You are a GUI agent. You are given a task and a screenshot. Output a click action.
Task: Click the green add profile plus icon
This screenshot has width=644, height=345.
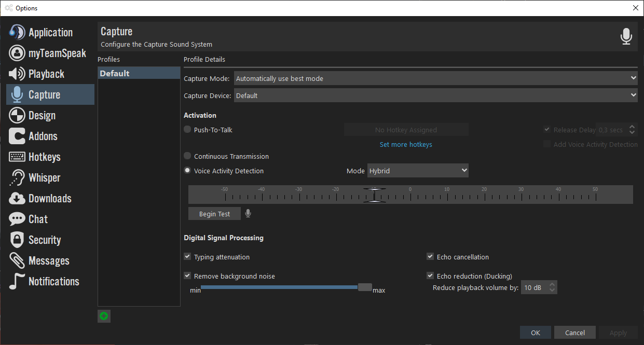(104, 316)
